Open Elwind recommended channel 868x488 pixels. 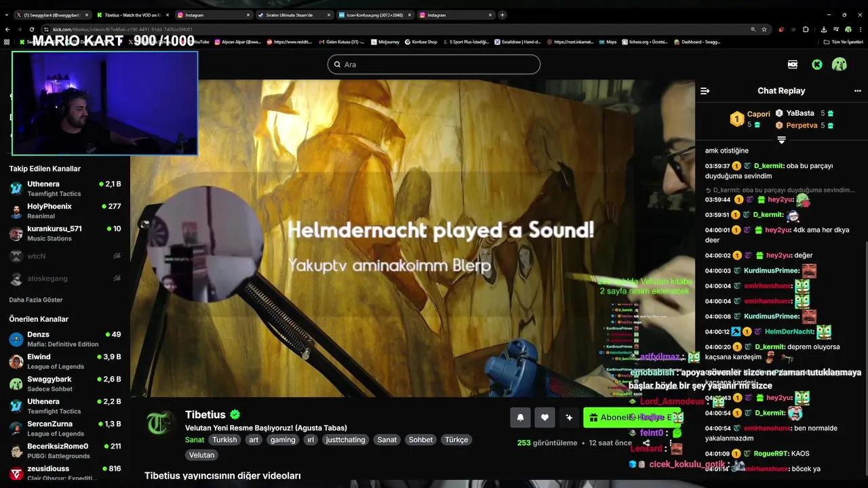coord(65,361)
